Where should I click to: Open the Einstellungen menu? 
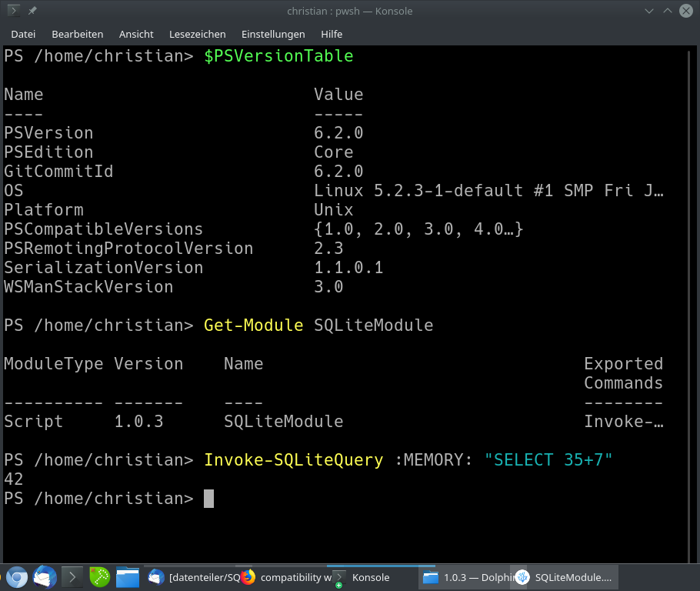[x=273, y=34]
